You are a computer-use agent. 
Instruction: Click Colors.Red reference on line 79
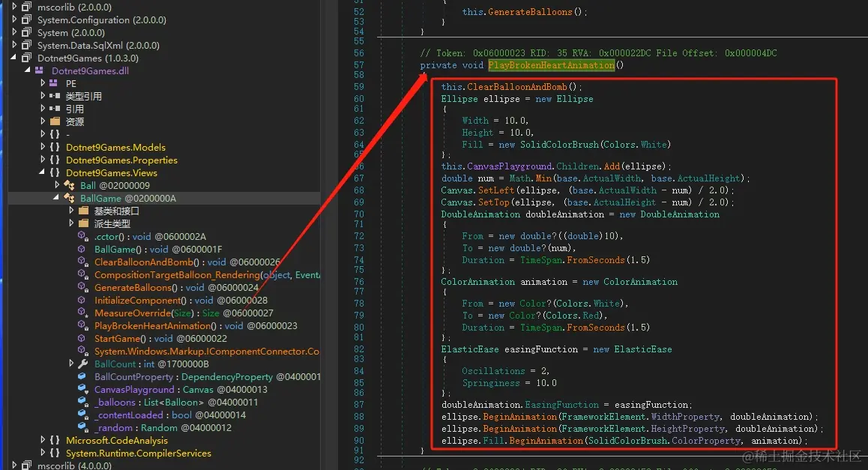(x=573, y=316)
